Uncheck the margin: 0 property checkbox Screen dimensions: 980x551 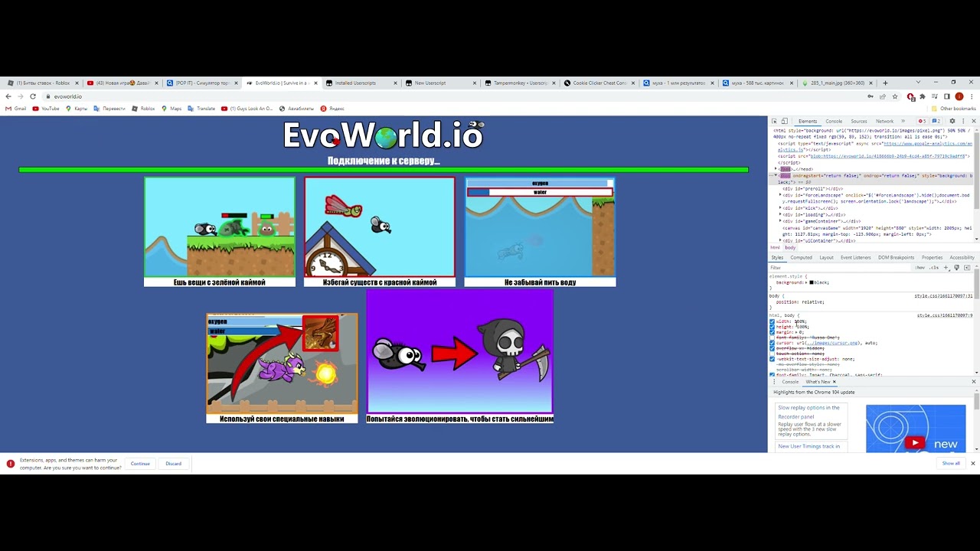(x=772, y=332)
